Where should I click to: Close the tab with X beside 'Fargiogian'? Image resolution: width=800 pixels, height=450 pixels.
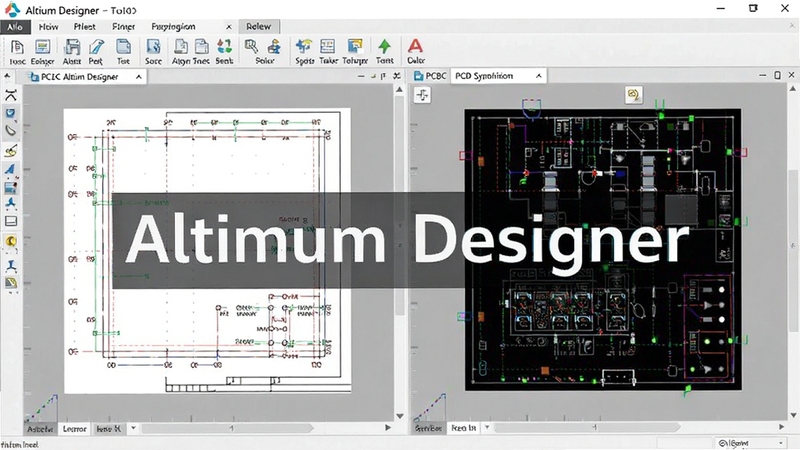coord(229,27)
